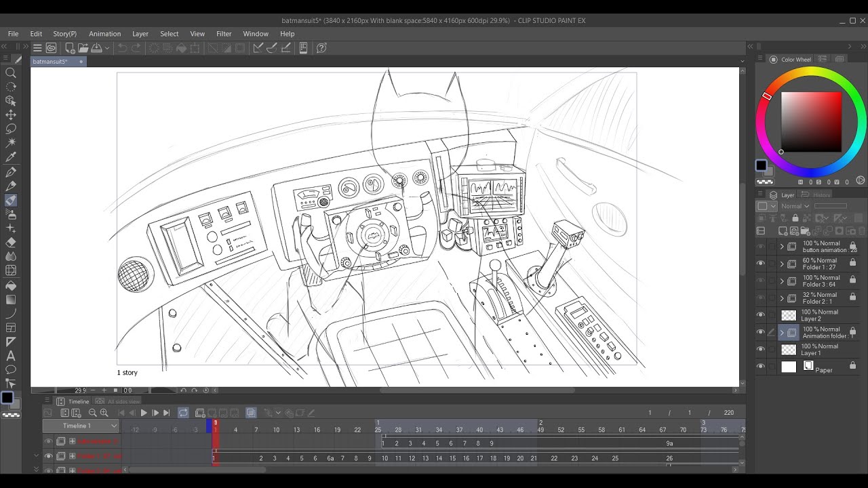Screen dimensions: 868x488
Task: Open the Clip Studio launcher icon
Action: coord(51,48)
